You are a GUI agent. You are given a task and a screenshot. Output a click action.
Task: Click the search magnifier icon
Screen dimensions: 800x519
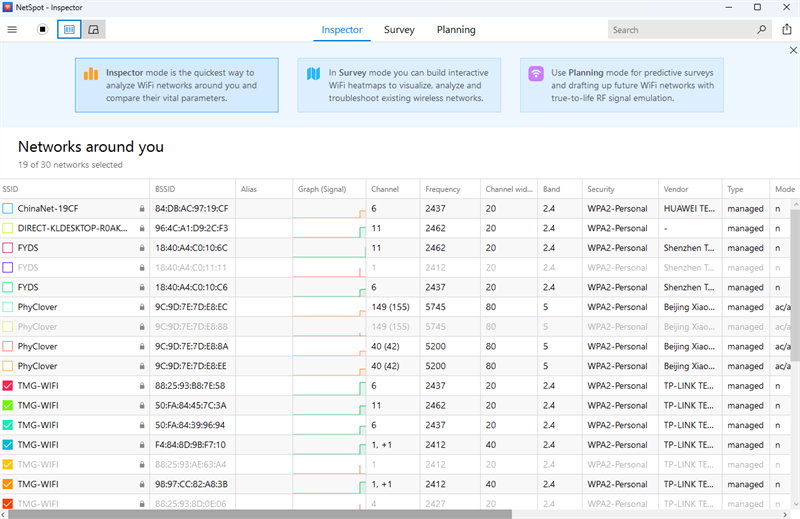coord(761,30)
